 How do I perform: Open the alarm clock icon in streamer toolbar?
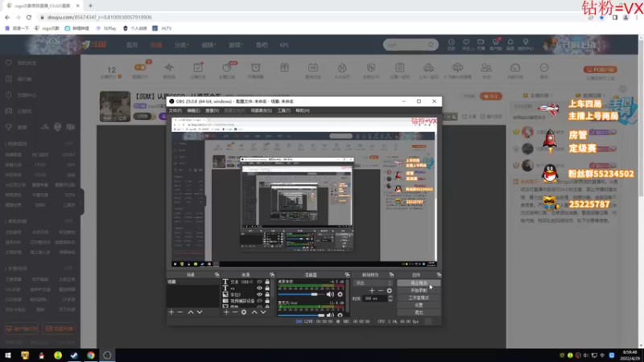tap(255, 68)
